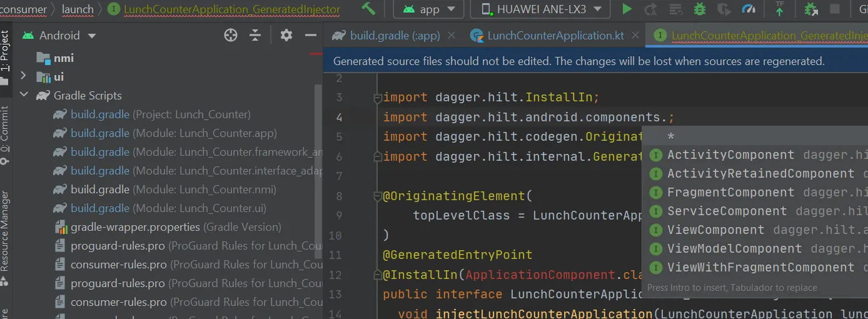
Task: Open the Commit tool window tab
Action: tap(5, 136)
